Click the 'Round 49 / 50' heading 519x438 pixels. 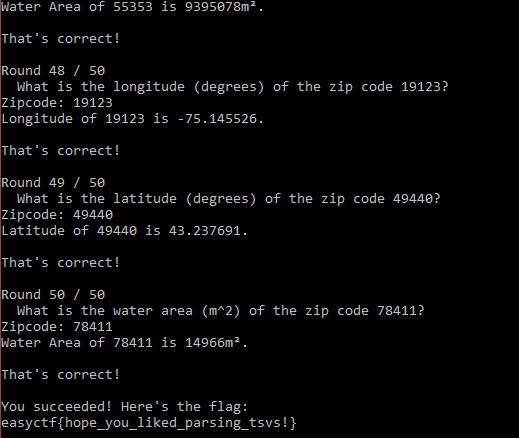53,183
